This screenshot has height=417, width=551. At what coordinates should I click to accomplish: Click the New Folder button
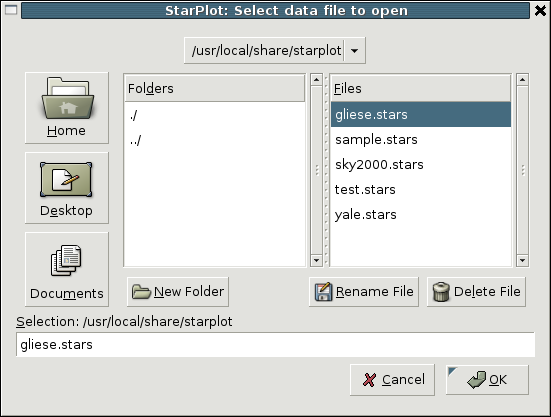[178, 292]
